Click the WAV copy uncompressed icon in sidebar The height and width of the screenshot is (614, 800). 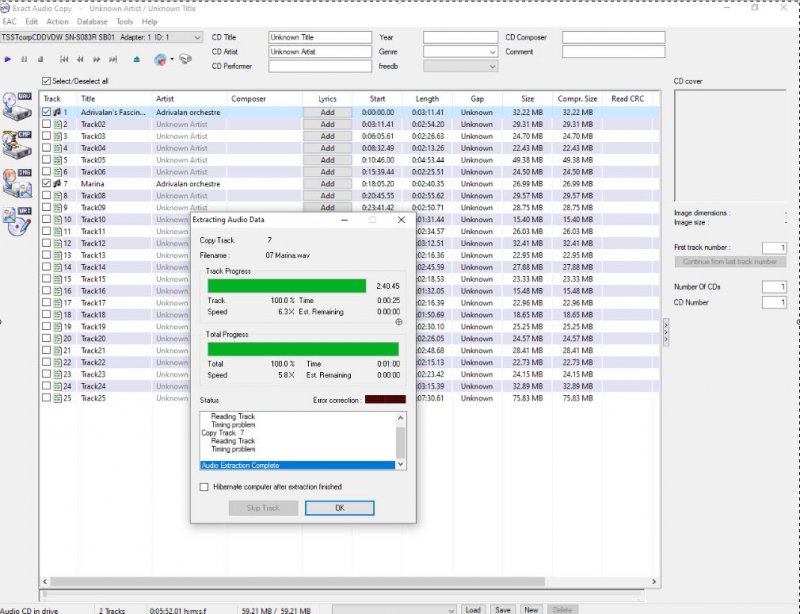(x=17, y=106)
